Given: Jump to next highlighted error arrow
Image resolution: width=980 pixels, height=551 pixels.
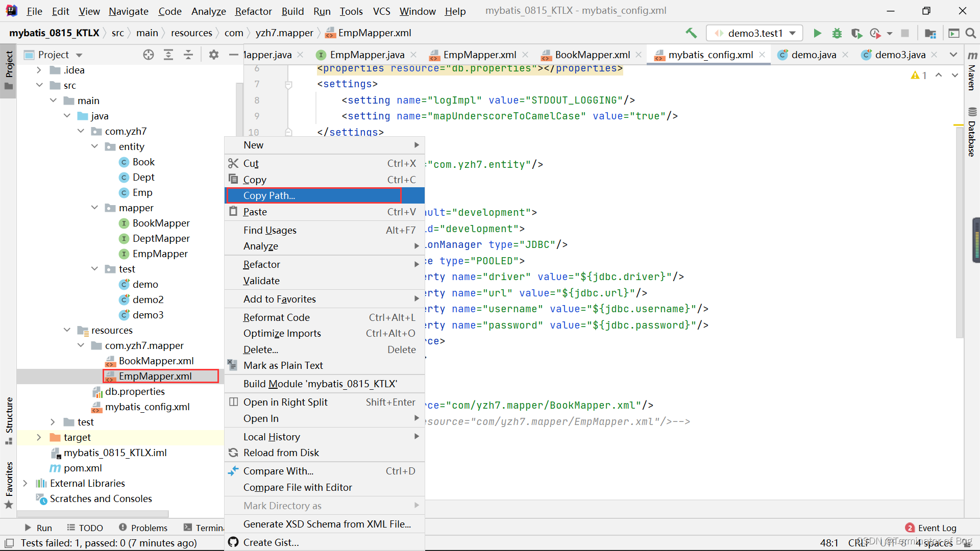Looking at the screenshot, I should pos(955,75).
